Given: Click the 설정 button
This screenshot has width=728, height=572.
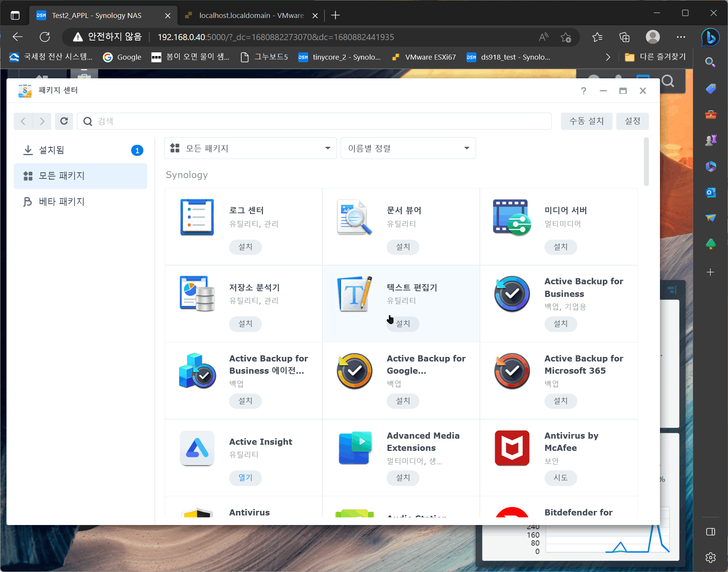Looking at the screenshot, I should click(x=632, y=121).
